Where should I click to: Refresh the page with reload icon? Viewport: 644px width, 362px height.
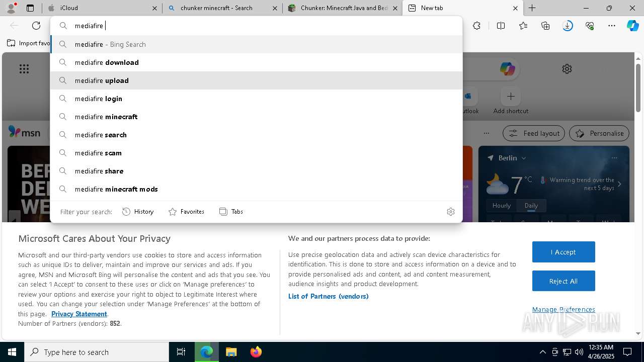pos(36,26)
